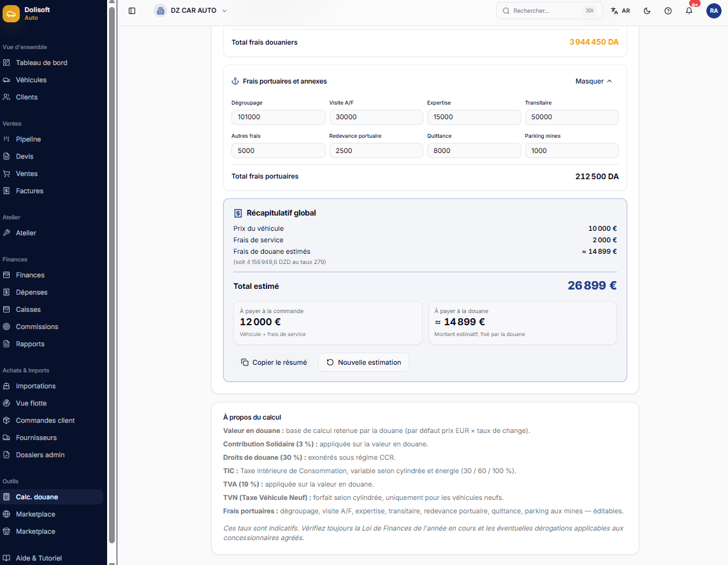
Task: Open the help question-mark icon
Action: coord(667,11)
